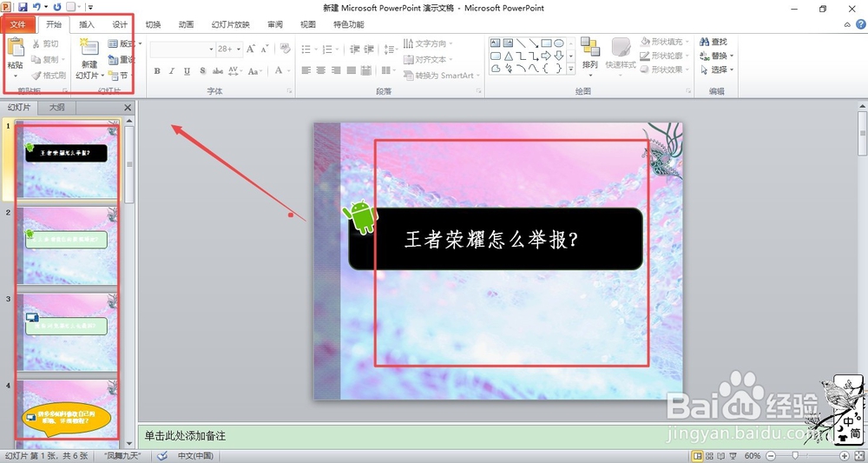Open the 替换 (Replace) dropdown
The width and height of the screenshot is (868, 463).
click(716, 56)
